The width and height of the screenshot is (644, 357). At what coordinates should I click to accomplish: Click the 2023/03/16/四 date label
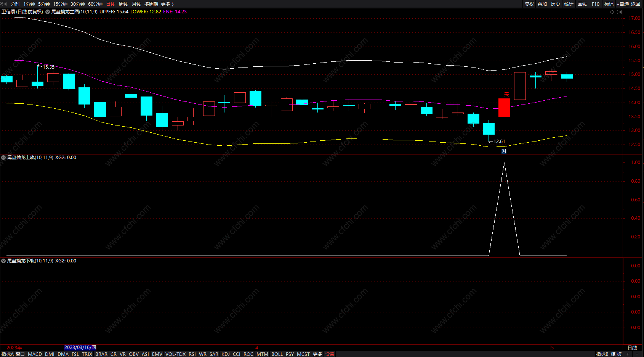(80, 347)
